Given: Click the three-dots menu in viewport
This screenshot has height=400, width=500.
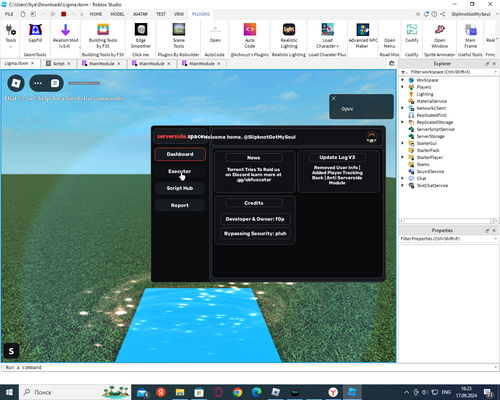Looking at the screenshot, I should (38, 83).
